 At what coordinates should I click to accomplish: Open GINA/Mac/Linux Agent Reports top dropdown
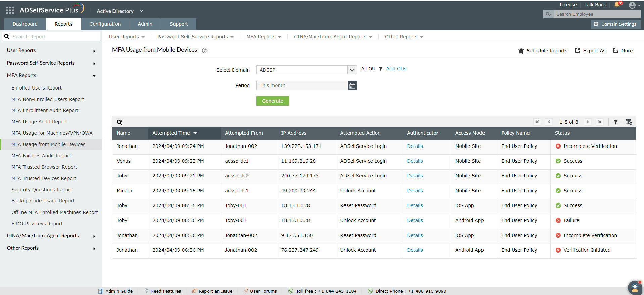coord(333,37)
